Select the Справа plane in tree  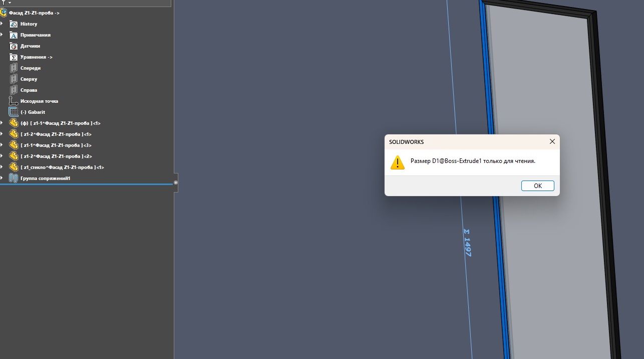point(29,90)
